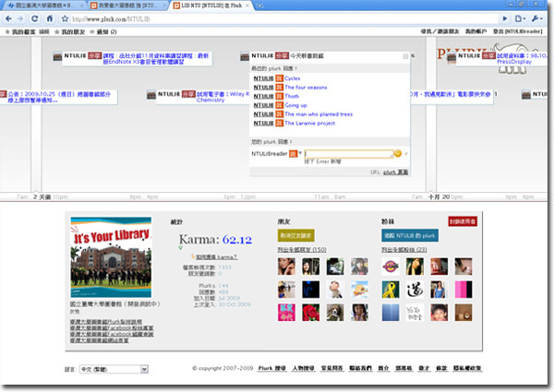
Task: Open the plurk dated 2009.10.25
Action: click(59, 97)
